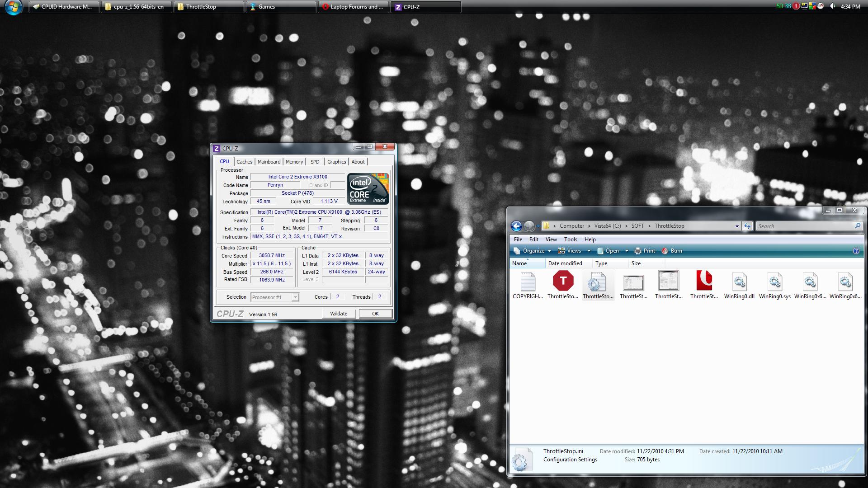Click the round white and red tray icon
868x488 pixels.
pos(820,6)
